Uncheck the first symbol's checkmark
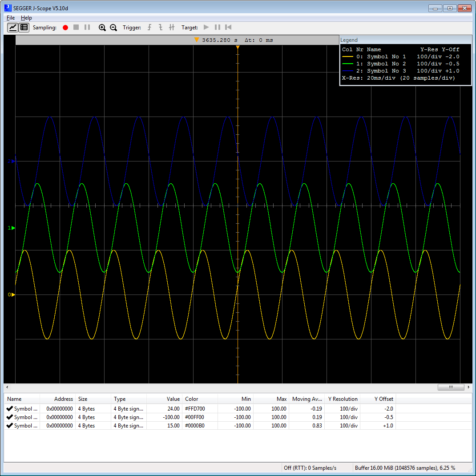The image size is (476, 476). point(9,408)
